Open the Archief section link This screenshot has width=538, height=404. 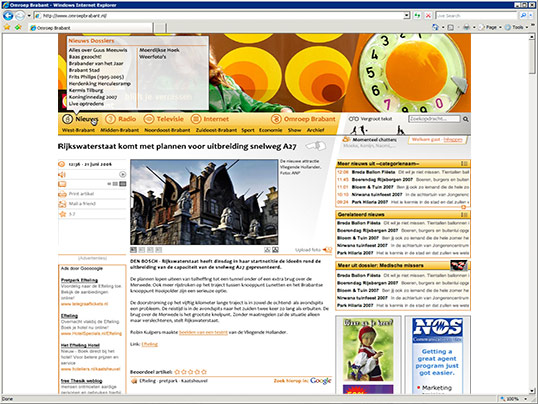315,130
